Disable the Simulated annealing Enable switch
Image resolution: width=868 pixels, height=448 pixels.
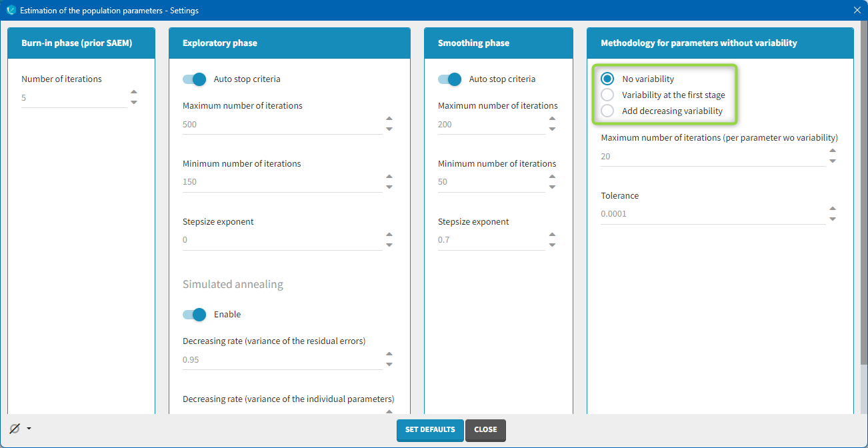195,315
